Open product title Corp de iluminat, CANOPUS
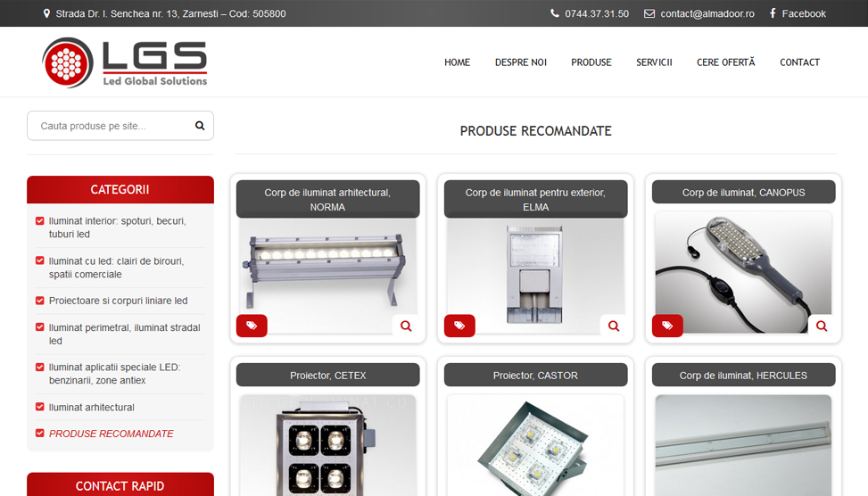868x496 pixels. 743,192
